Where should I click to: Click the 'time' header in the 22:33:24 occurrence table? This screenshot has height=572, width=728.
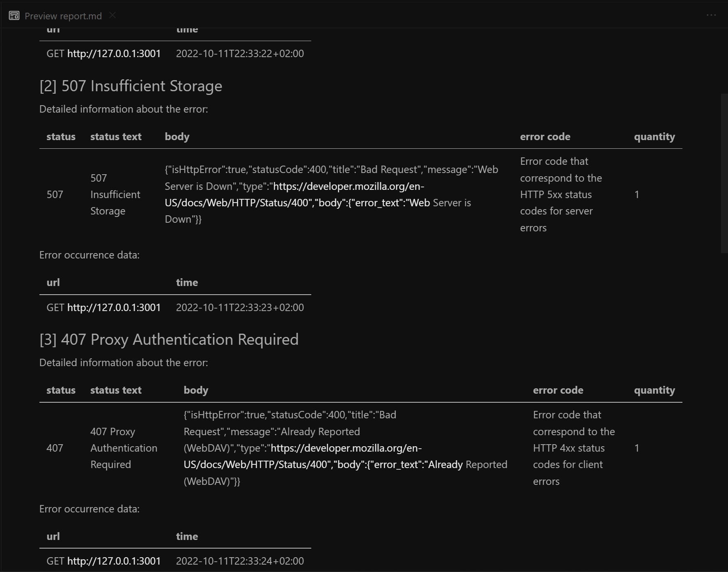pos(187,536)
